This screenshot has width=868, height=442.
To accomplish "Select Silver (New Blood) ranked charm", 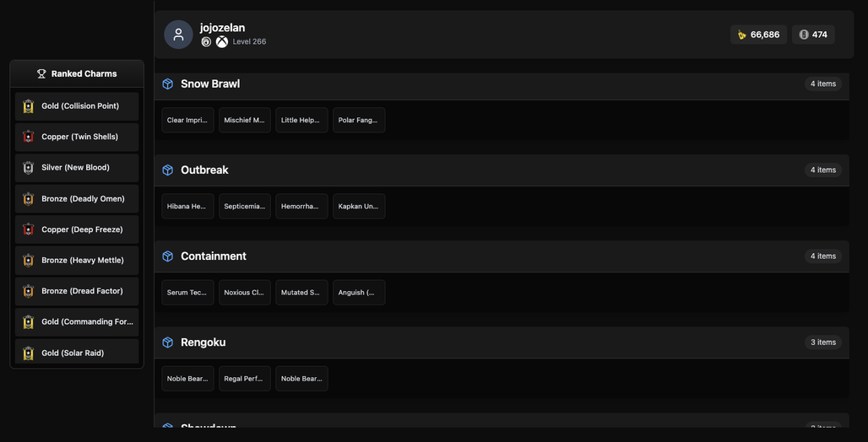I will coord(77,168).
